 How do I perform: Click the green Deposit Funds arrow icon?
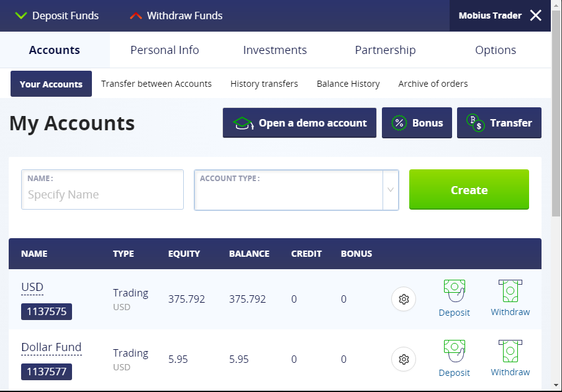coord(21,16)
